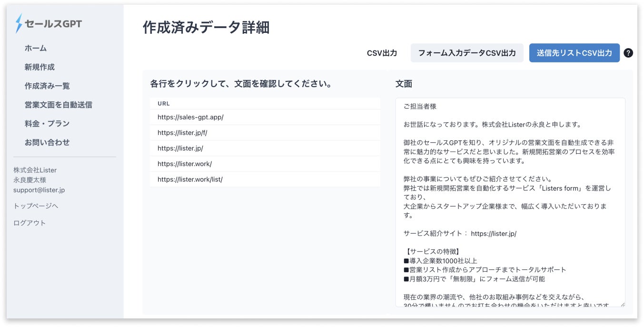Click the 月額3万円 bullet line
Image resolution: width=644 pixels, height=327 pixels.
[475, 279]
